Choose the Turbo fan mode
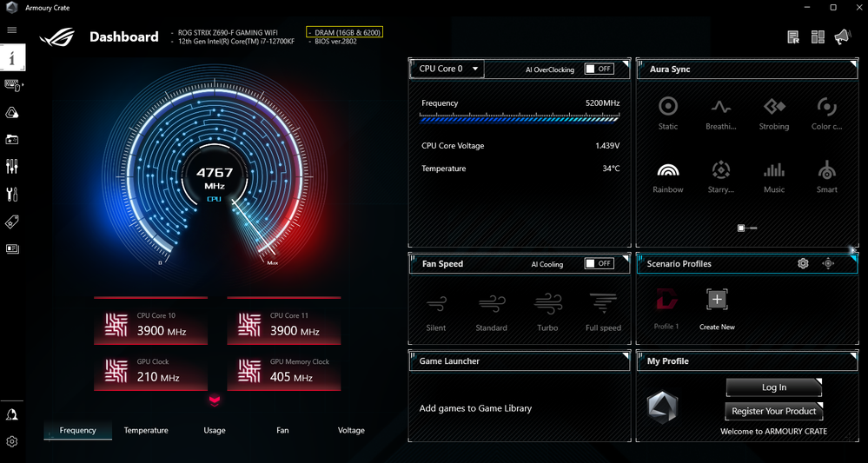 click(547, 312)
